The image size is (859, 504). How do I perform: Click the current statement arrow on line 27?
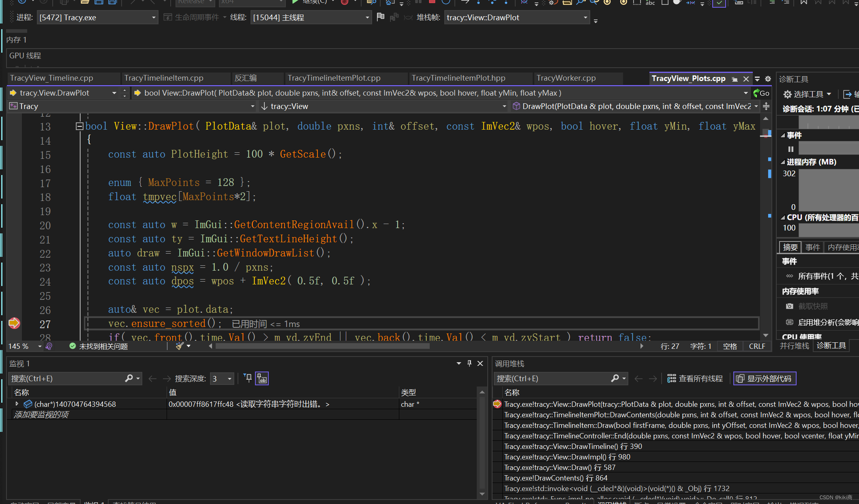pyautogui.click(x=14, y=323)
